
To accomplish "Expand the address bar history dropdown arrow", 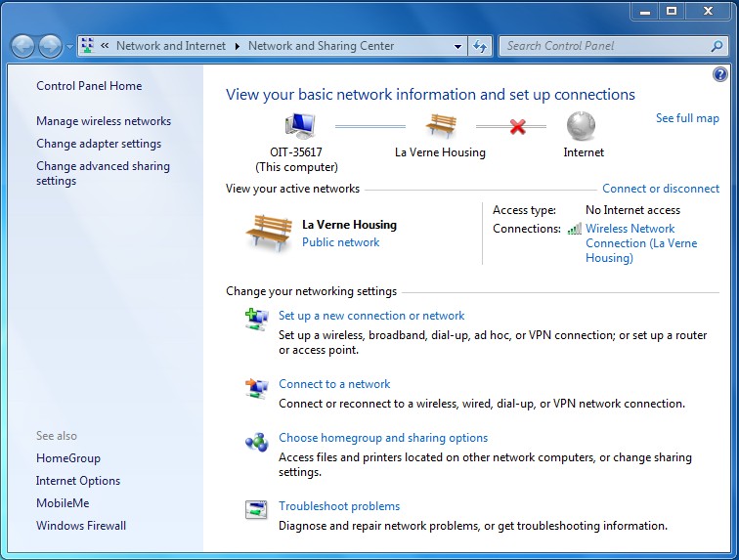I will click(457, 46).
